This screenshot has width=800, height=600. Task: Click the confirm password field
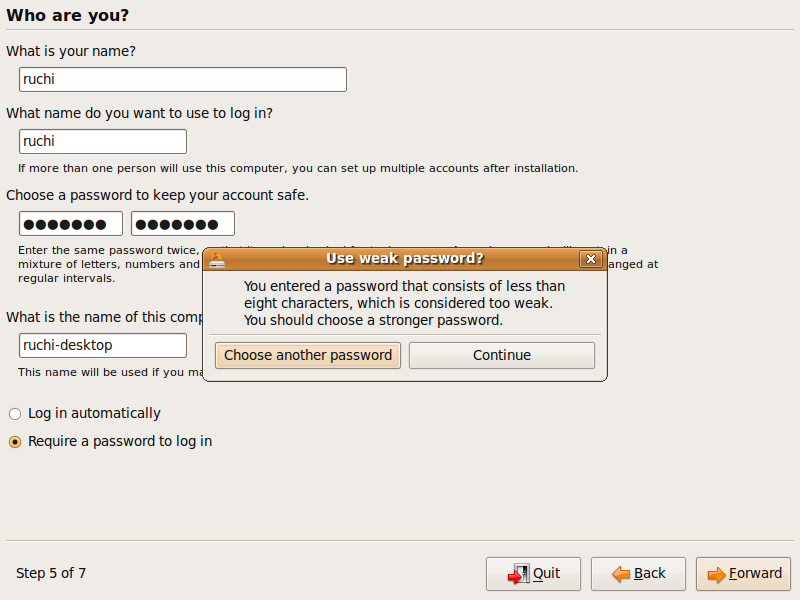[x=183, y=224]
